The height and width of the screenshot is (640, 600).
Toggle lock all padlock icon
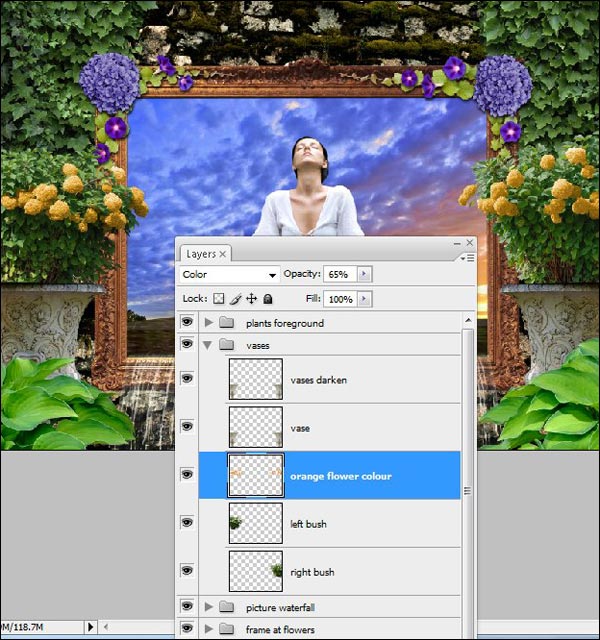(268, 299)
